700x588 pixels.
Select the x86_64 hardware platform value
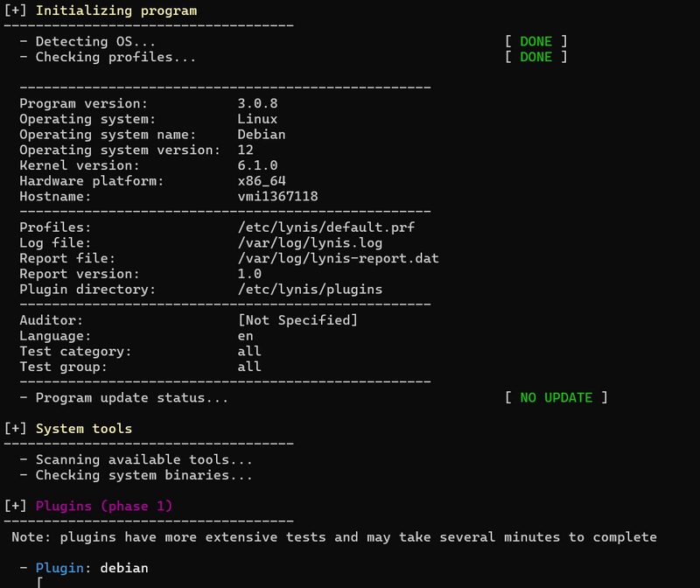(x=262, y=181)
